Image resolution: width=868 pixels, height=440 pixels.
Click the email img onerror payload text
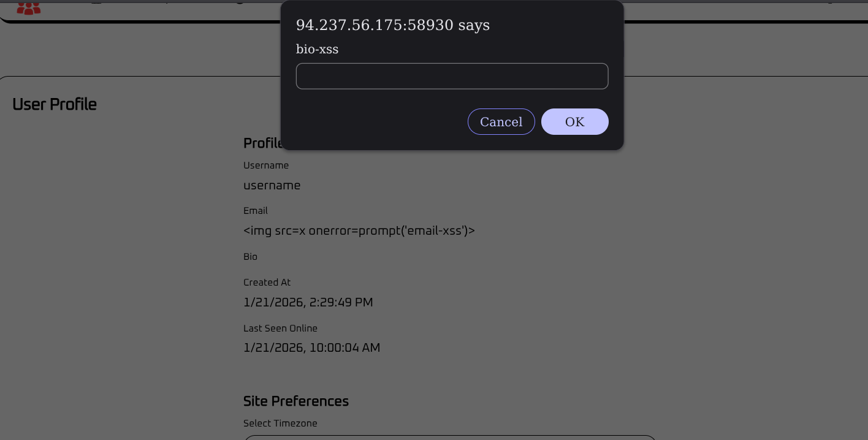click(x=359, y=231)
